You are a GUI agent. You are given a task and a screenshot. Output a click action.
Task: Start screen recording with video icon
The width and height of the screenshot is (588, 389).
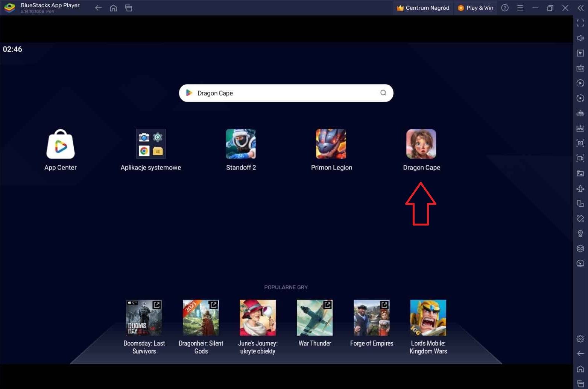pyautogui.click(x=580, y=158)
